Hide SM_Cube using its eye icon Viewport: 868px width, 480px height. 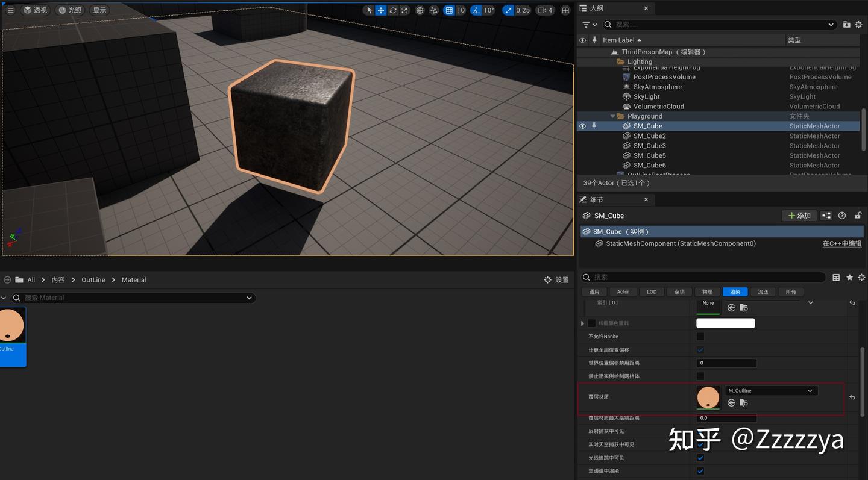[x=582, y=126]
